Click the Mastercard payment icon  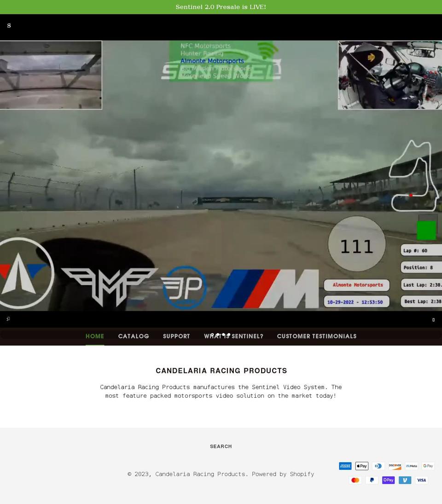tap(355, 480)
